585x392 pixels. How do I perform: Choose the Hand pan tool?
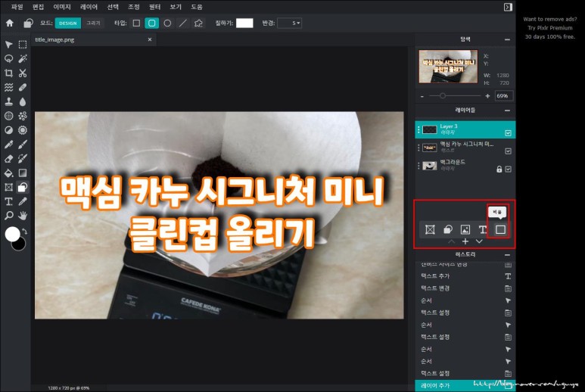pos(23,216)
